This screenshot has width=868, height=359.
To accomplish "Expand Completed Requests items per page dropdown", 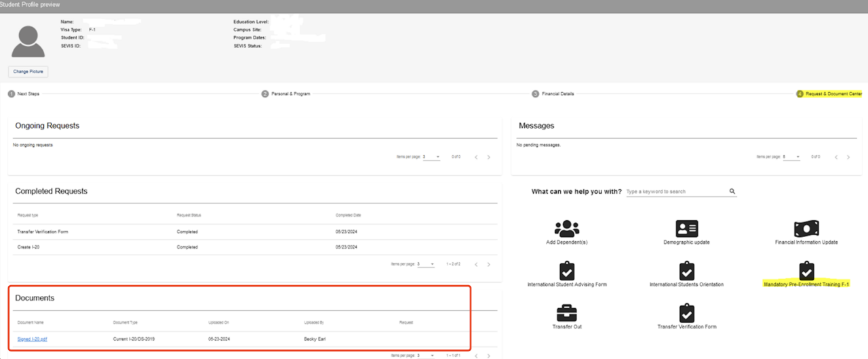I will click(426, 264).
